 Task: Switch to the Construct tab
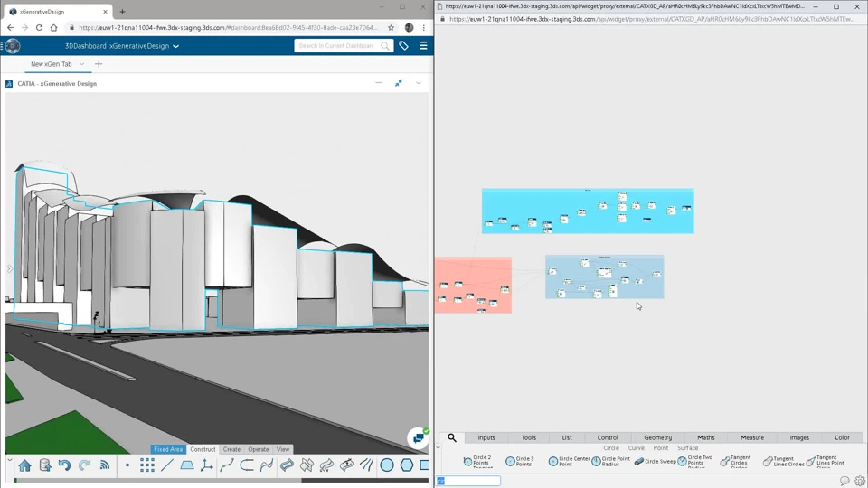point(203,449)
